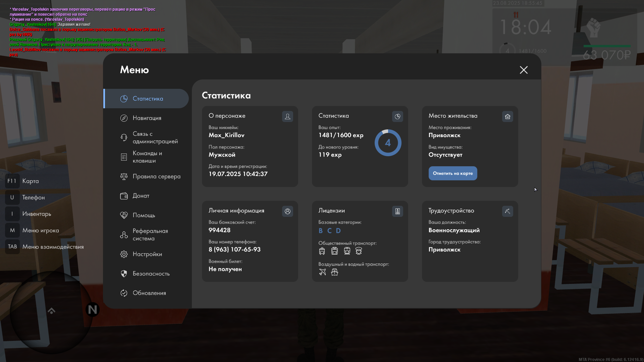The image size is (644, 362).
Task: Click the boat license icon
Action: [x=334, y=272]
